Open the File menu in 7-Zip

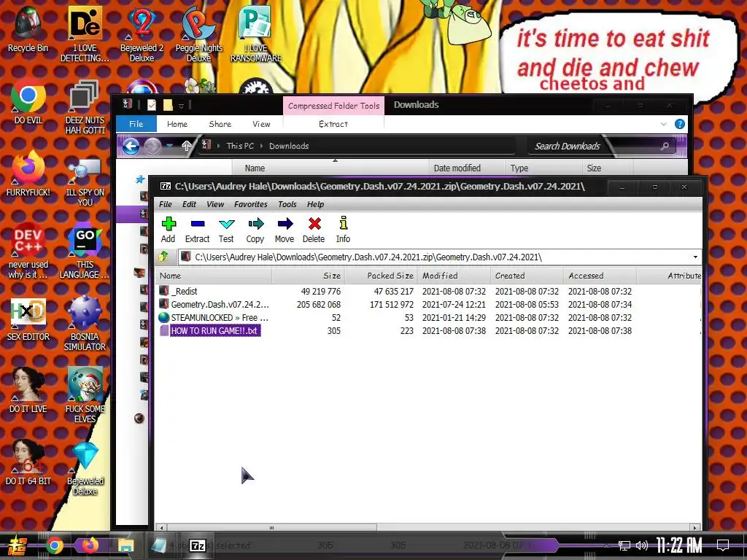tap(166, 204)
